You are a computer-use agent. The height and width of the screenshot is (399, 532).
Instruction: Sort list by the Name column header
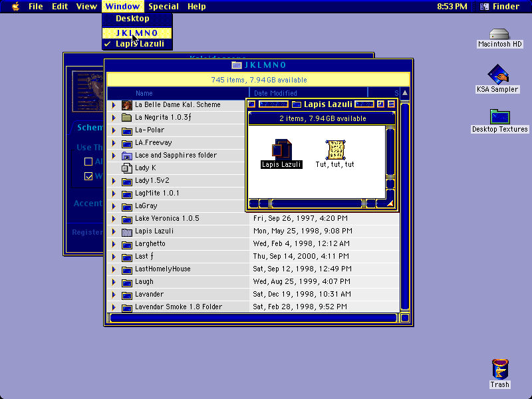[178, 93]
